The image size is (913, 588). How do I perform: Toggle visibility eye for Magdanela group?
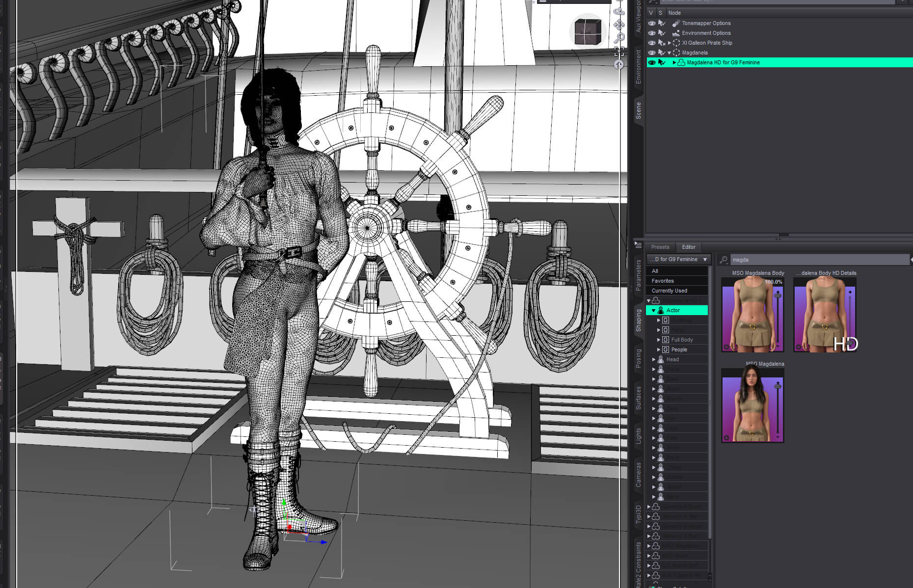coord(651,53)
